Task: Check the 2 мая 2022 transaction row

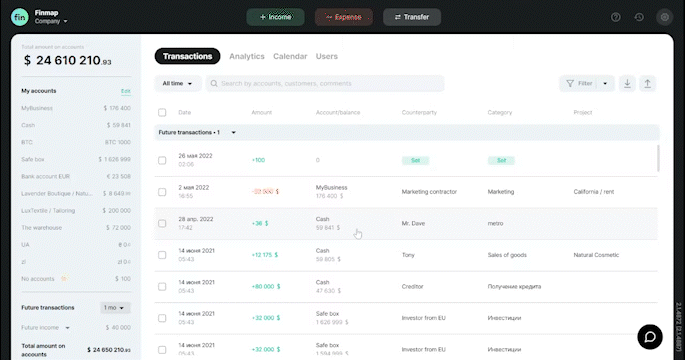Action: click(162, 192)
